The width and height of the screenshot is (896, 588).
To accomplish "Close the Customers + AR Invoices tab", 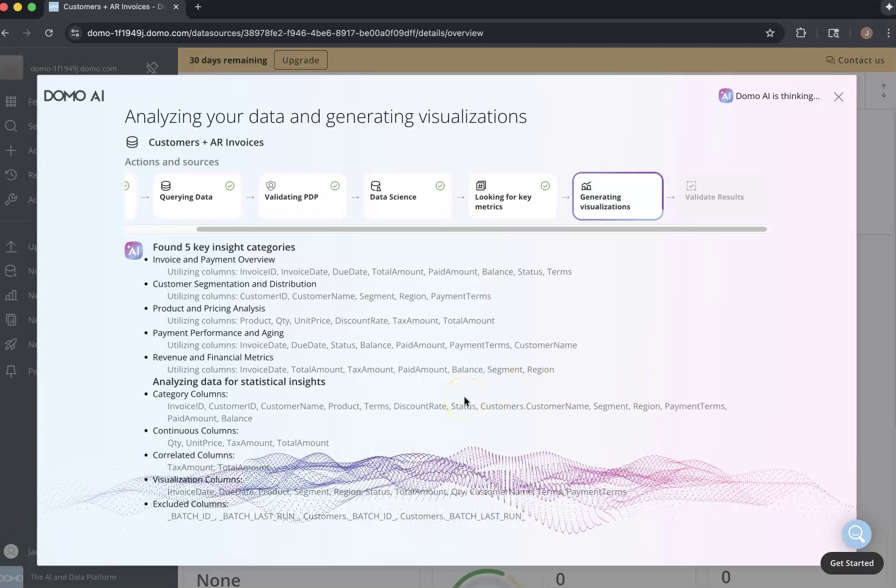I will (x=177, y=7).
